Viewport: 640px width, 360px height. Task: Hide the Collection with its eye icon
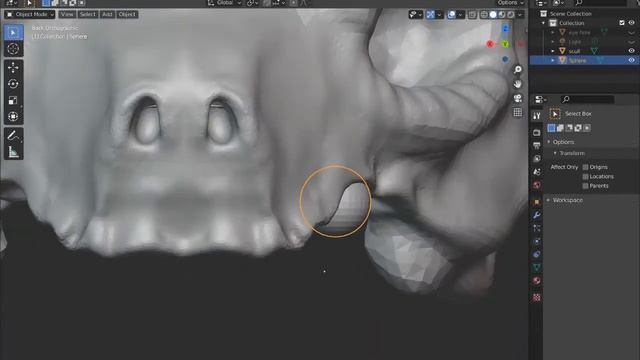[x=631, y=23]
